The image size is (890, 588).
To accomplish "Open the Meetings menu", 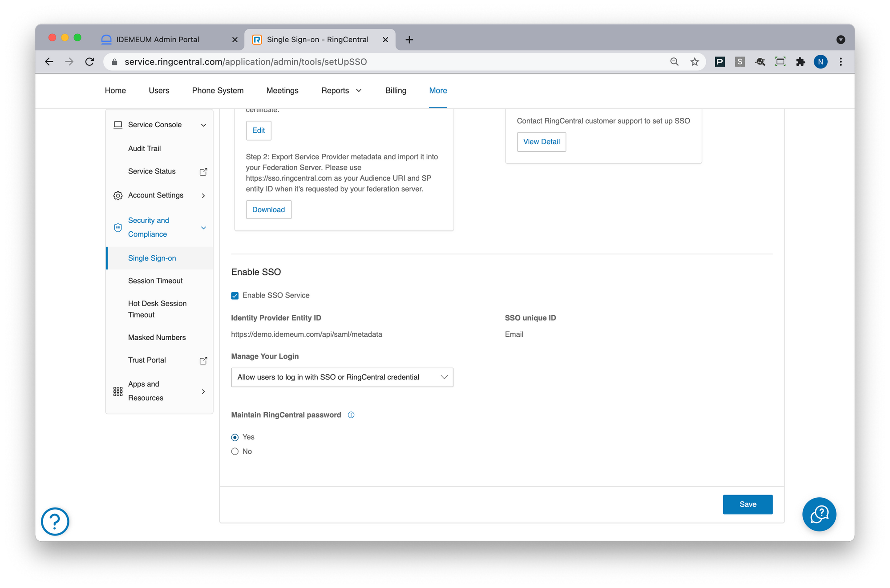I will 282,91.
